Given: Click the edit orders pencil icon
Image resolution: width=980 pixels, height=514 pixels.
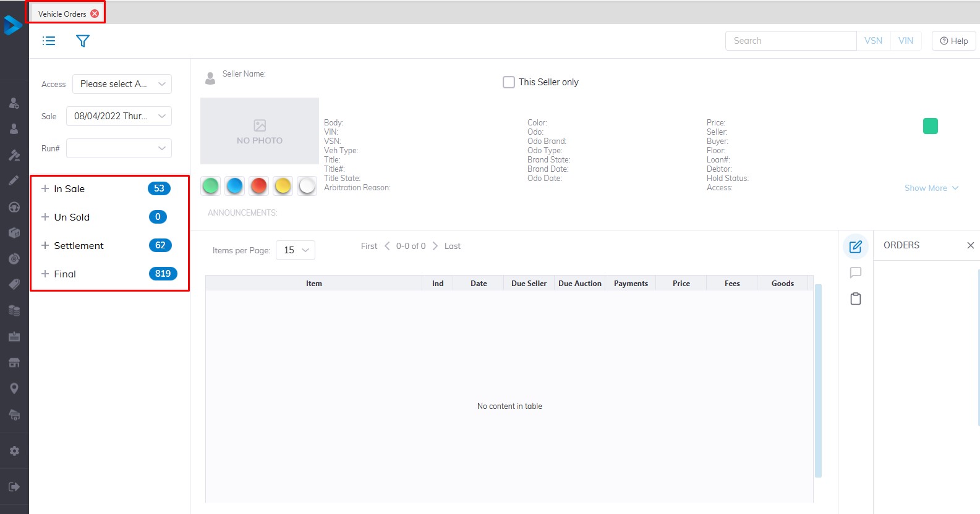Looking at the screenshot, I should tap(856, 246).
